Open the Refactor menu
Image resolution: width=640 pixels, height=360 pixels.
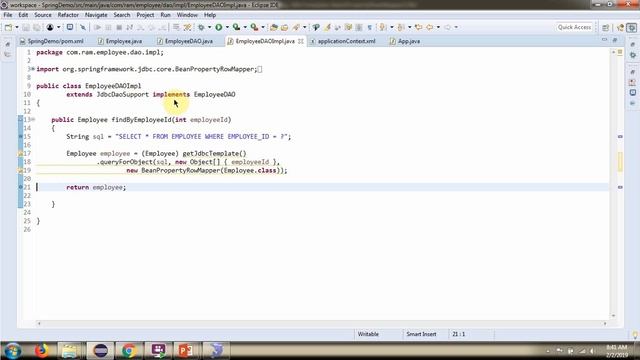point(68,15)
